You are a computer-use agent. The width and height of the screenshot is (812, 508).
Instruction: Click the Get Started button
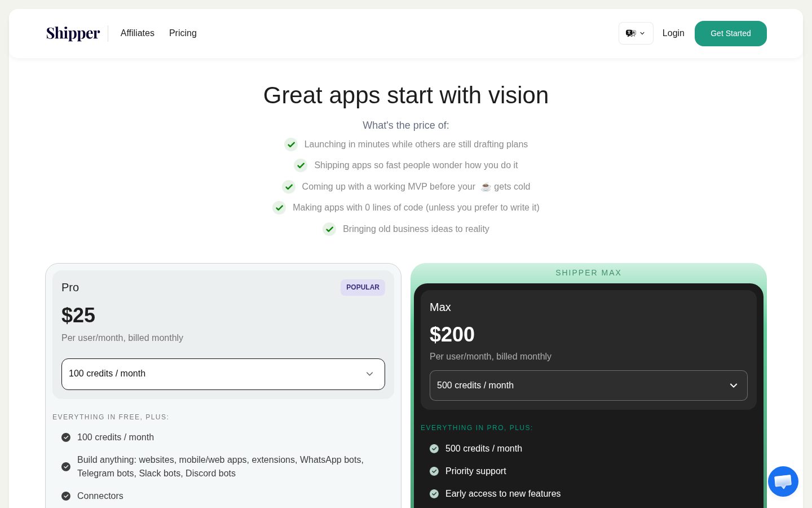pos(731,33)
